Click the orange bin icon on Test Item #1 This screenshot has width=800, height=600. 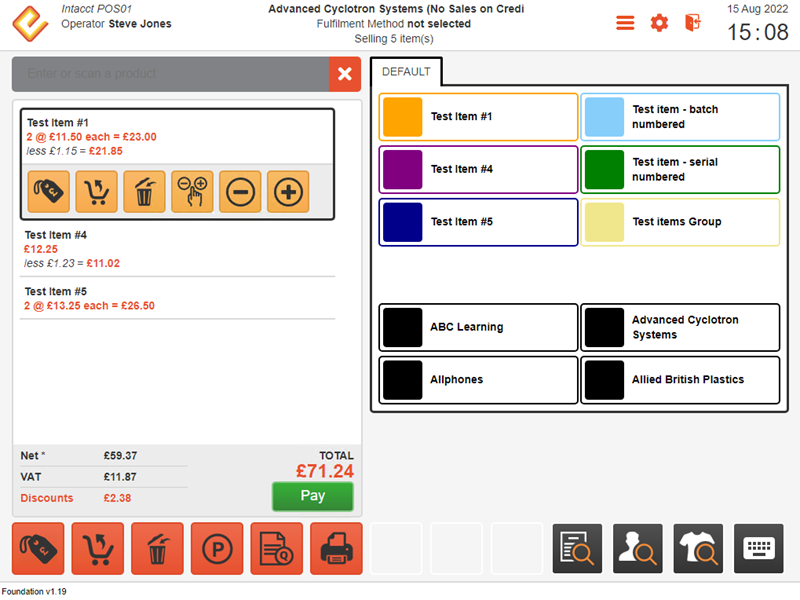coord(144,191)
